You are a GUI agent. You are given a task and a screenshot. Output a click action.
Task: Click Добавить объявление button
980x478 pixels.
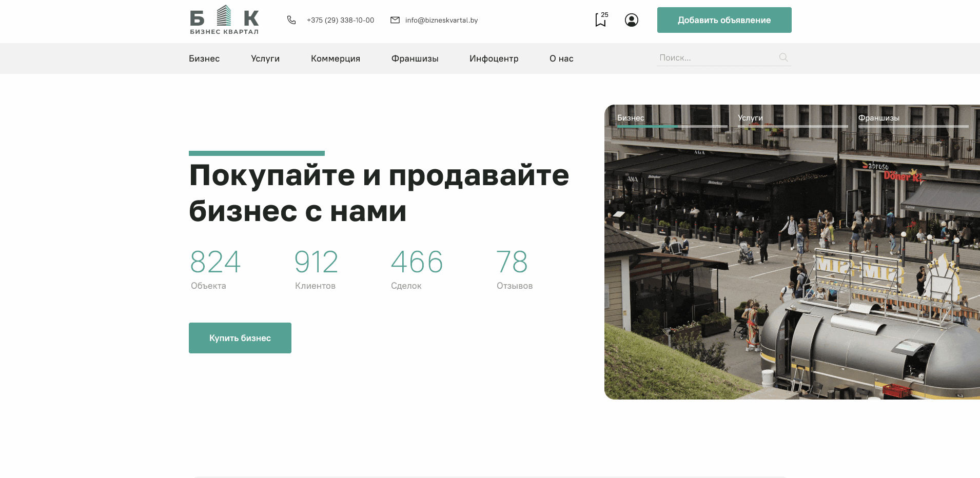[724, 20]
